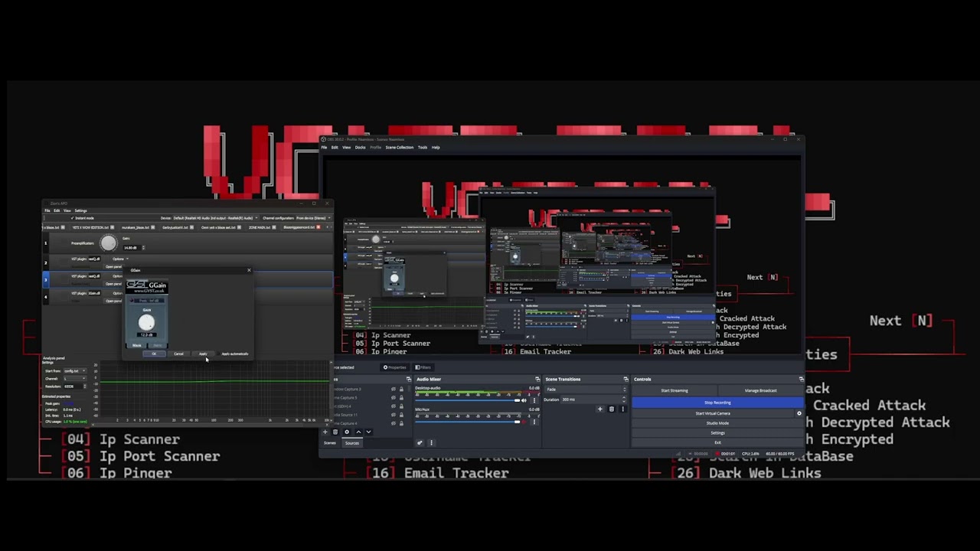Remove the selected source with trash icon

pos(335,432)
